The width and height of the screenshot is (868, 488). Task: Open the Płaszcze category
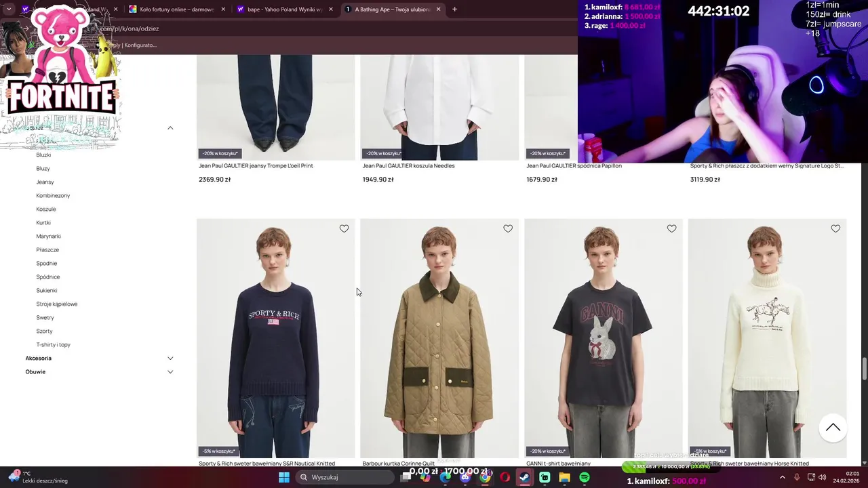[x=47, y=249]
